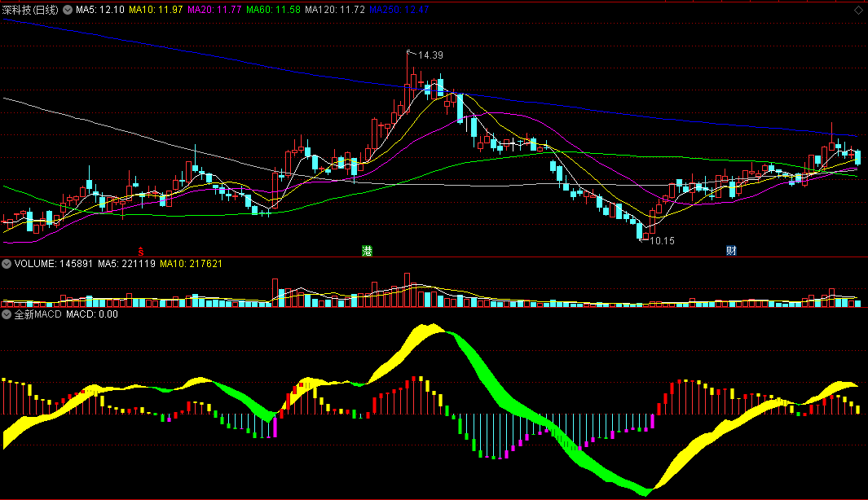This screenshot has height=500, width=868.
Task: Click the volume MA5: 221119 label
Action: 127,264
